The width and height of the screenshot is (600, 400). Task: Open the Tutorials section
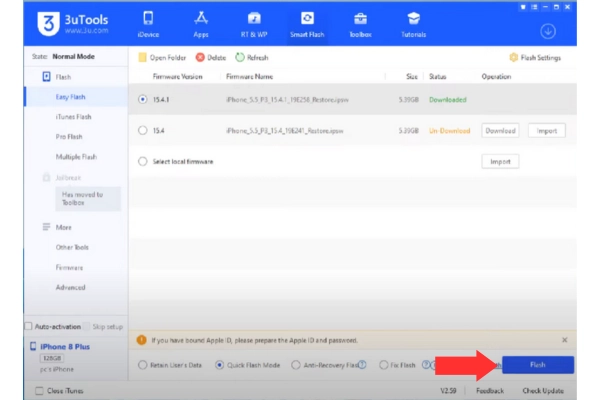tap(415, 23)
